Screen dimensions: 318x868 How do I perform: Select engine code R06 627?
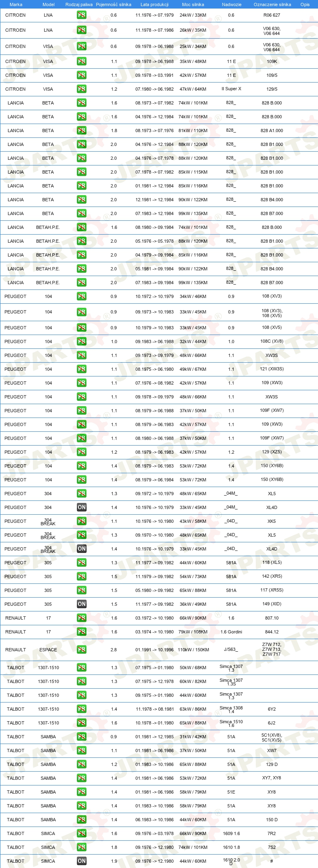272,15
